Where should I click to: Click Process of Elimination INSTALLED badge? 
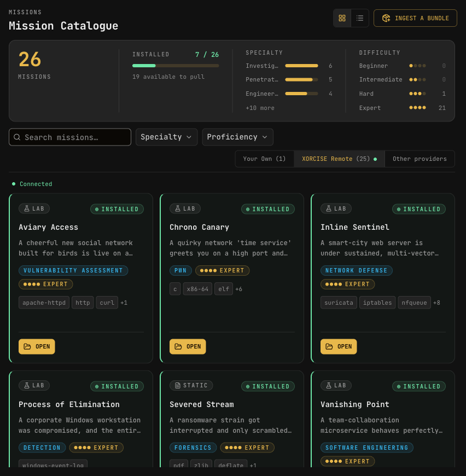coord(117,386)
